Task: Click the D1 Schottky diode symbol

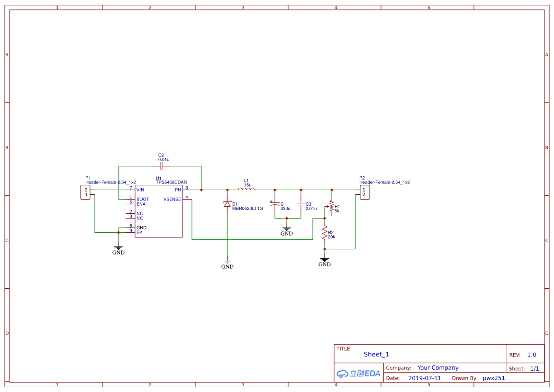Action: [x=227, y=204]
